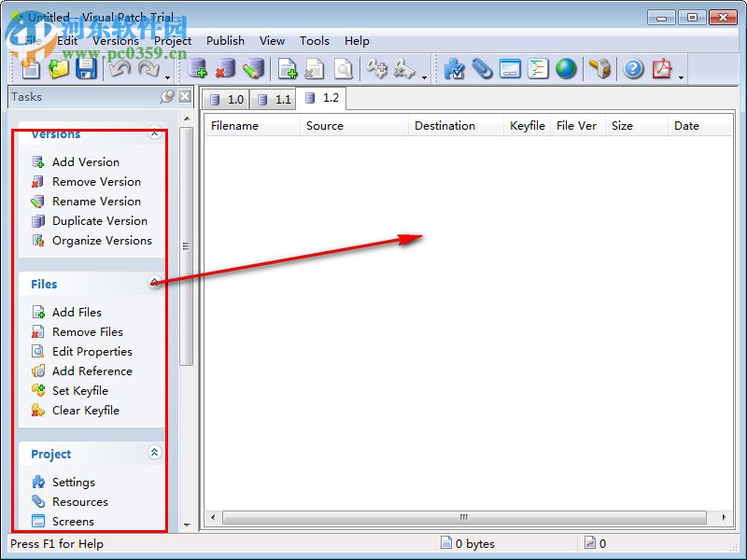This screenshot has width=747, height=560.
Task: Click Add Version in Tasks pane
Action: (86, 161)
